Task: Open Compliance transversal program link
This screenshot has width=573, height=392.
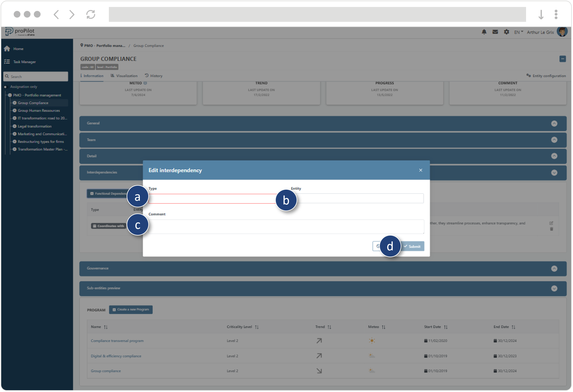Action: coord(117,341)
